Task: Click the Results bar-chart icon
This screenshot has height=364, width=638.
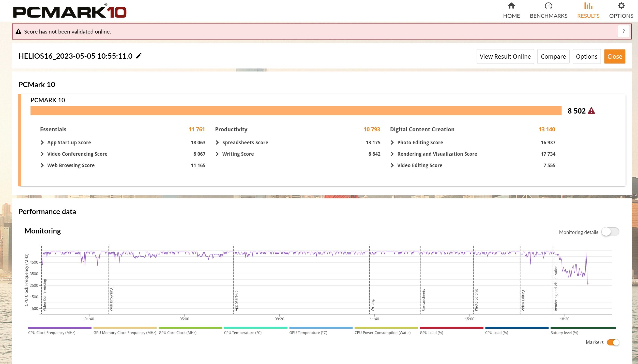Action: pyautogui.click(x=588, y=6)
